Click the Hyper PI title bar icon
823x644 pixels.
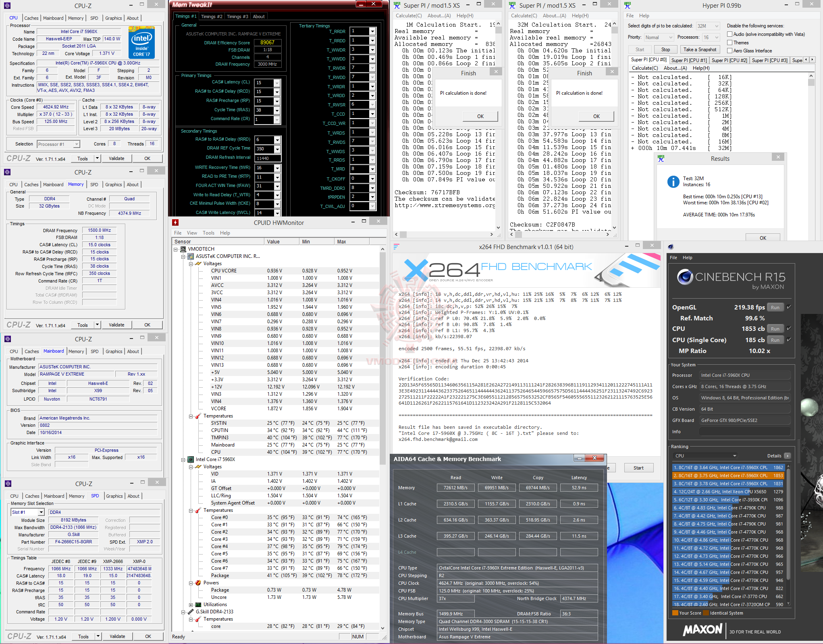point(628,5)
